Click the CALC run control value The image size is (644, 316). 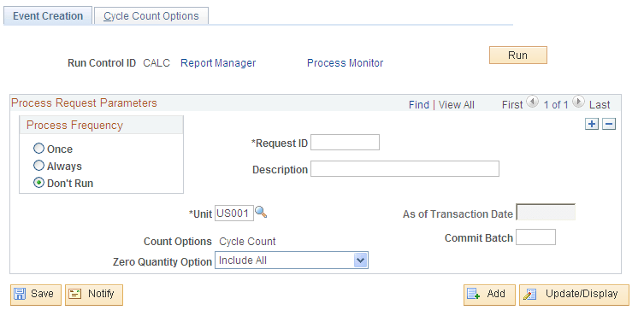[156, 63]
